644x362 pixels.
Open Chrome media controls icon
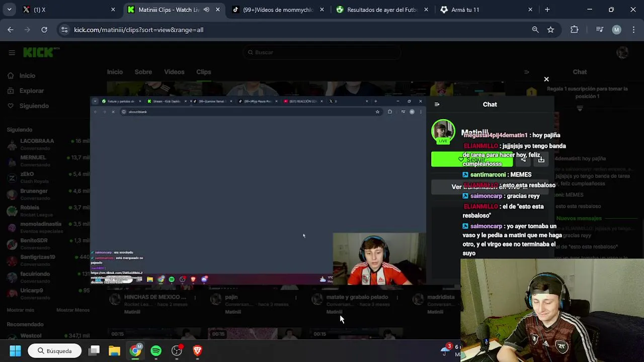coord(599,30)
